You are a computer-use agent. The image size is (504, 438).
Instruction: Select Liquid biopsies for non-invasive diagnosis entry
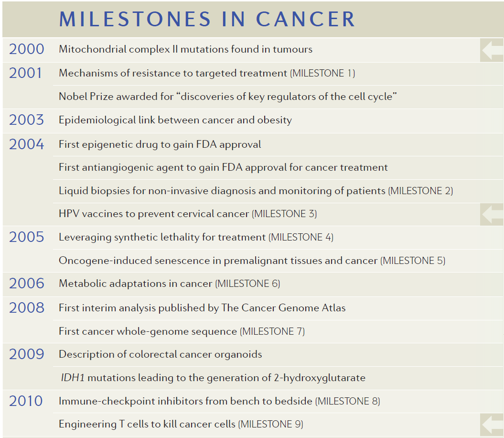[256, 191]
